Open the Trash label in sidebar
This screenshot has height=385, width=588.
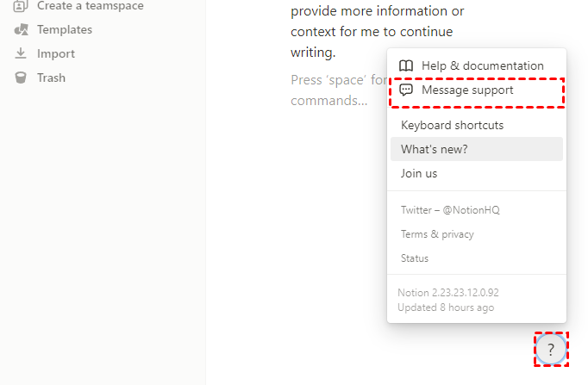51,78
